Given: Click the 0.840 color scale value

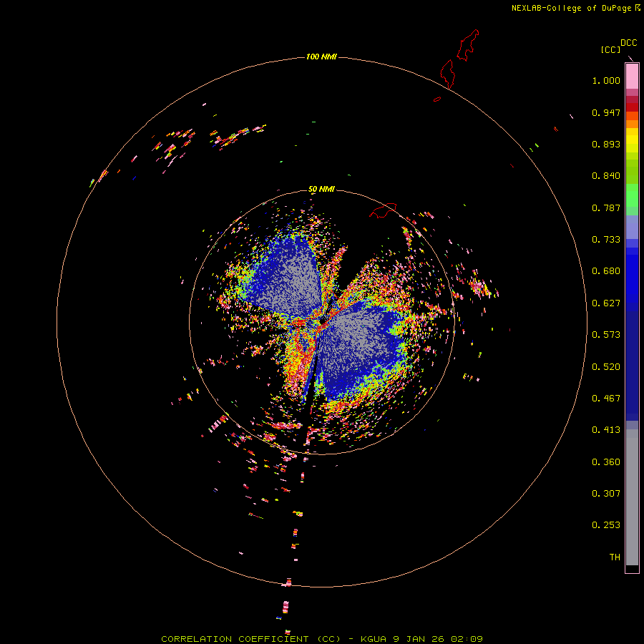Looking at the screenshot, I should pyautogui.click(x=606, y=176).
